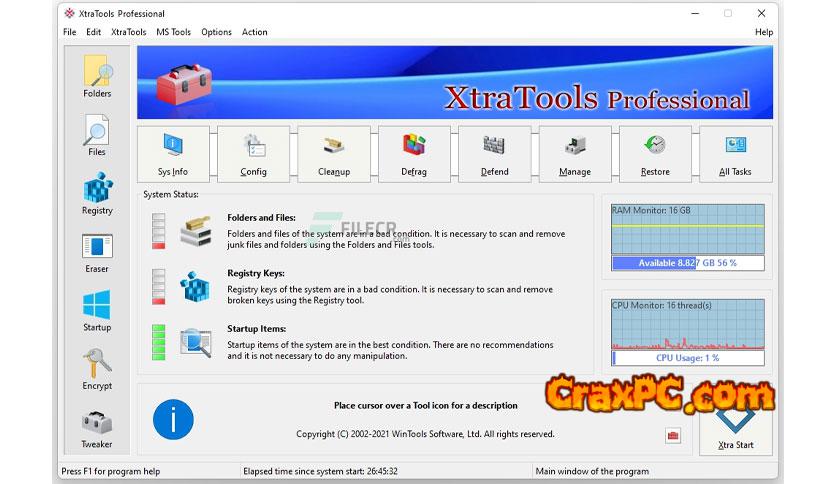Viewport: 836px width, 484px height.
Task: Click the WinTools Software copyright text
Action: (x=425, y=434)
